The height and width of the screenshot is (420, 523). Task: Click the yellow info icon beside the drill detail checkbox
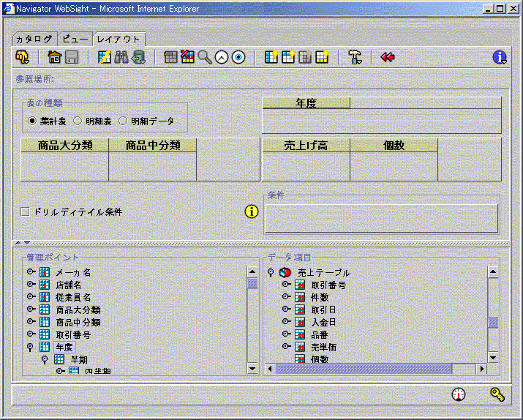(x=252, y=211)
